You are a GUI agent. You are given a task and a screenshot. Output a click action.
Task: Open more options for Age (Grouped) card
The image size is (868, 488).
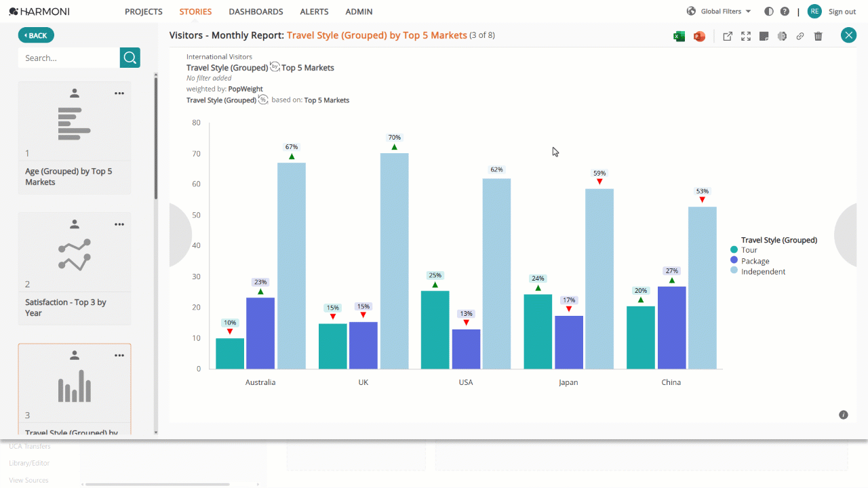point(119,93)
